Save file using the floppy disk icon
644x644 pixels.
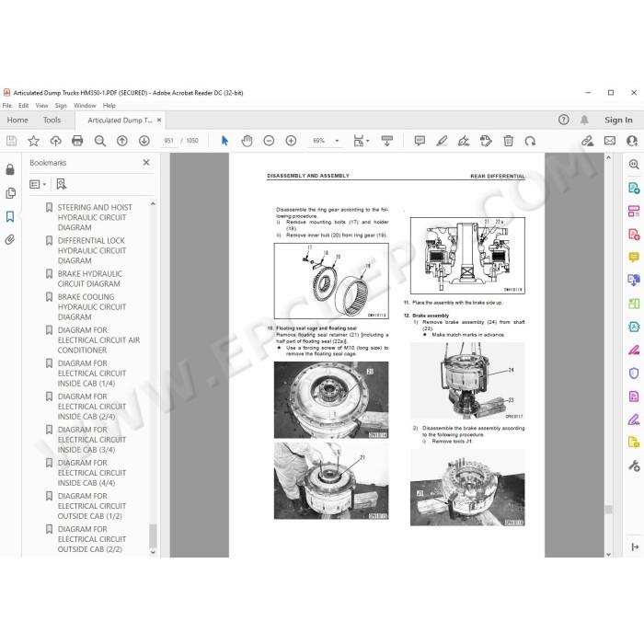click(11, 141)
